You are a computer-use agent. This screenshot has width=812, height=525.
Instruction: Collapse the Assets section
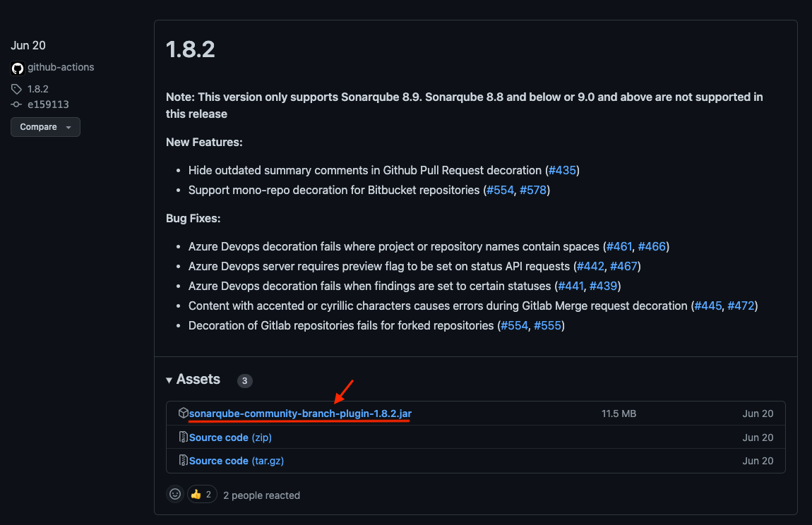pyautogui.click(x=169, y=380)
